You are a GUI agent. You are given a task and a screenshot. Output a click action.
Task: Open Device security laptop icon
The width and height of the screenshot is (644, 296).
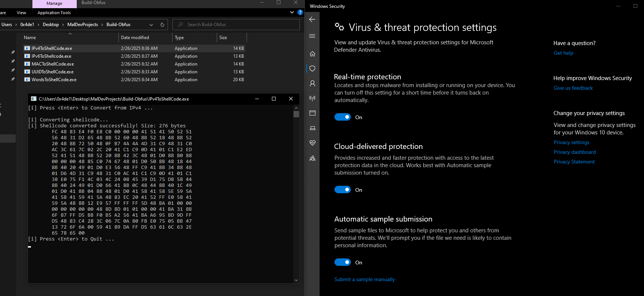313,128
